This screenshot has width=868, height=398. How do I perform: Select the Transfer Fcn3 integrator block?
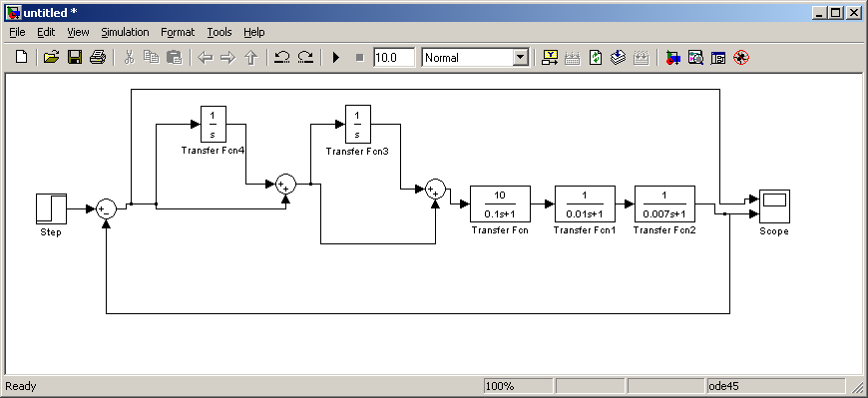[358, 124]
